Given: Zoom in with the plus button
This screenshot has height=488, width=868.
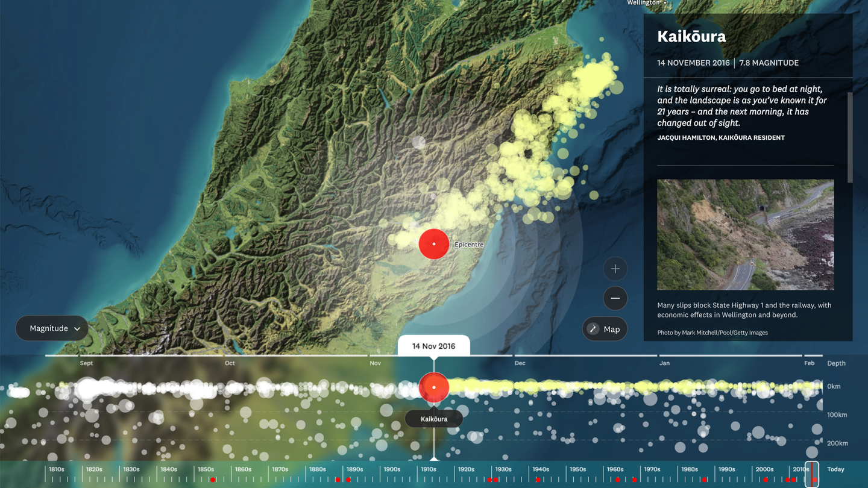Looking at the screenshot, I should point(615,269).
